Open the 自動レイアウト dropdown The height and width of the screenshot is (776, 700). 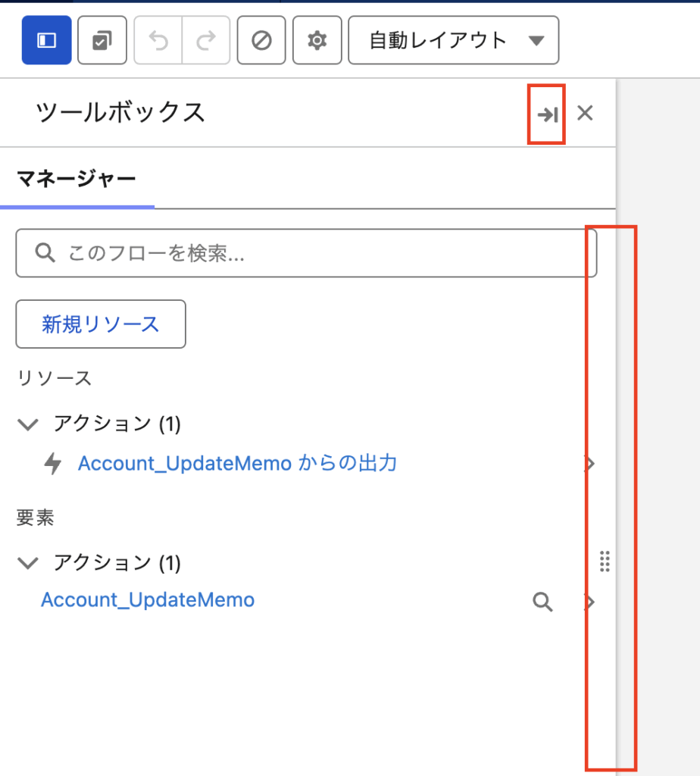(453, 41)
